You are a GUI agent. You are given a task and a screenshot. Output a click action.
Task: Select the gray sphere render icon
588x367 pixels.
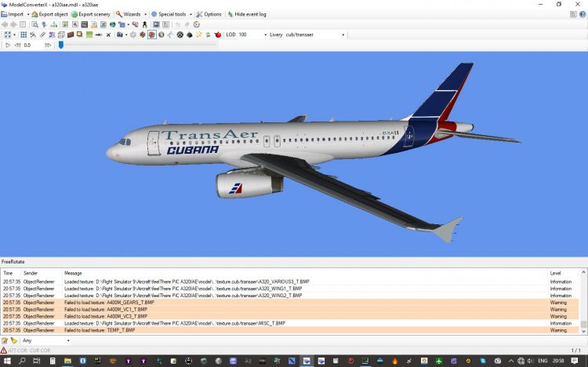tap(162, 35)
